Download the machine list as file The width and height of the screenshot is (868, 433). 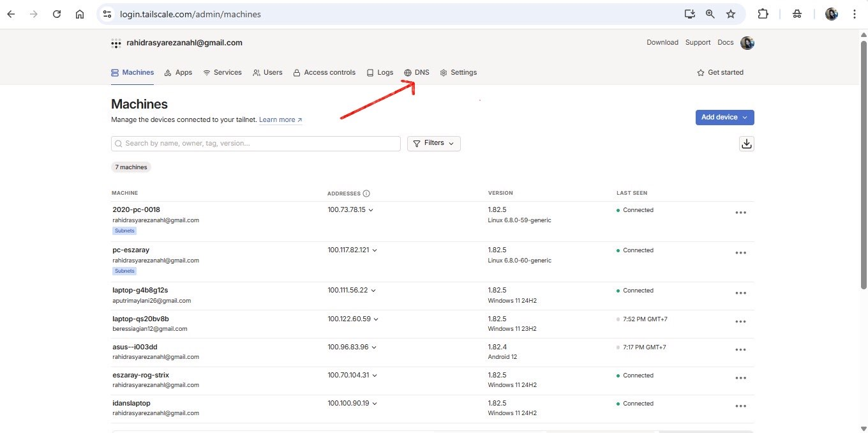pos(747,144)
